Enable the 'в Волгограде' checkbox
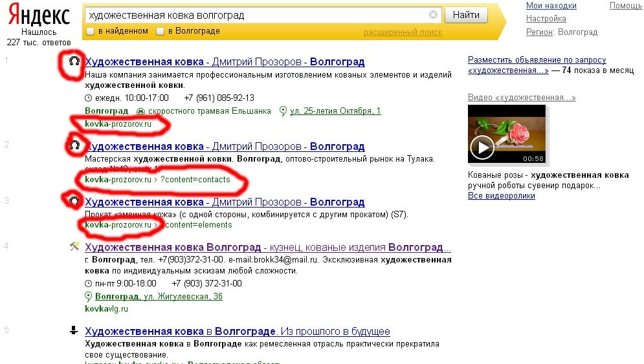This screenshot has height=364, width=644. [160, 31]
